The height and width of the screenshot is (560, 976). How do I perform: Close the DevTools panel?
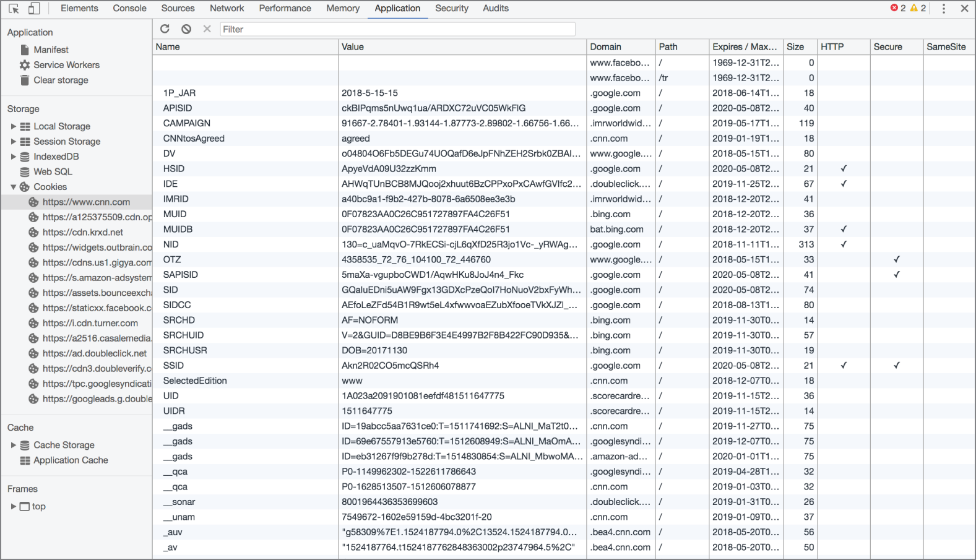(x=964, y=9)
